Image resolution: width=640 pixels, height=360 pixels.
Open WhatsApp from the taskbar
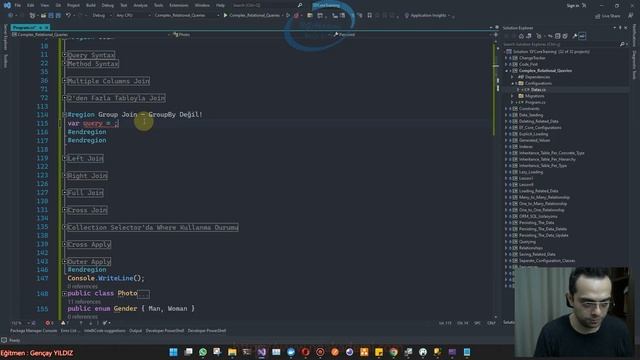203,352
